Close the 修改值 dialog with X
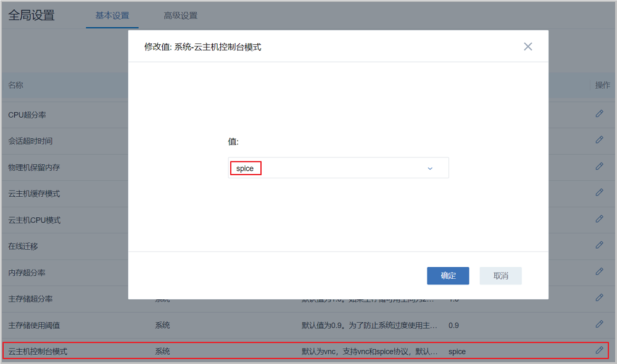The image size is (617, 364). 528,46
